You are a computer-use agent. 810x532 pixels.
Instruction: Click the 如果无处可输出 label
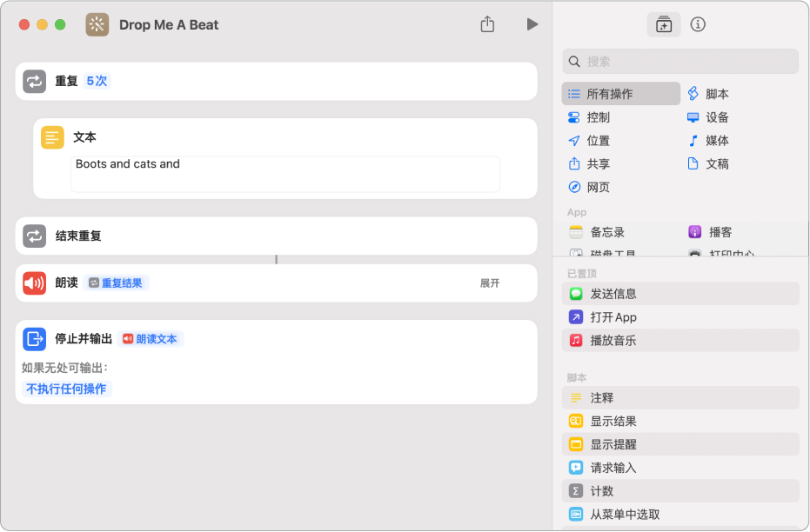coord(64,368)
